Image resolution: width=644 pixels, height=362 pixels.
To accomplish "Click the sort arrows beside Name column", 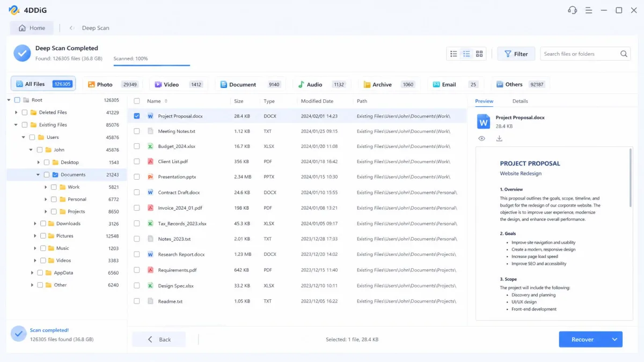I will [166, 101].
